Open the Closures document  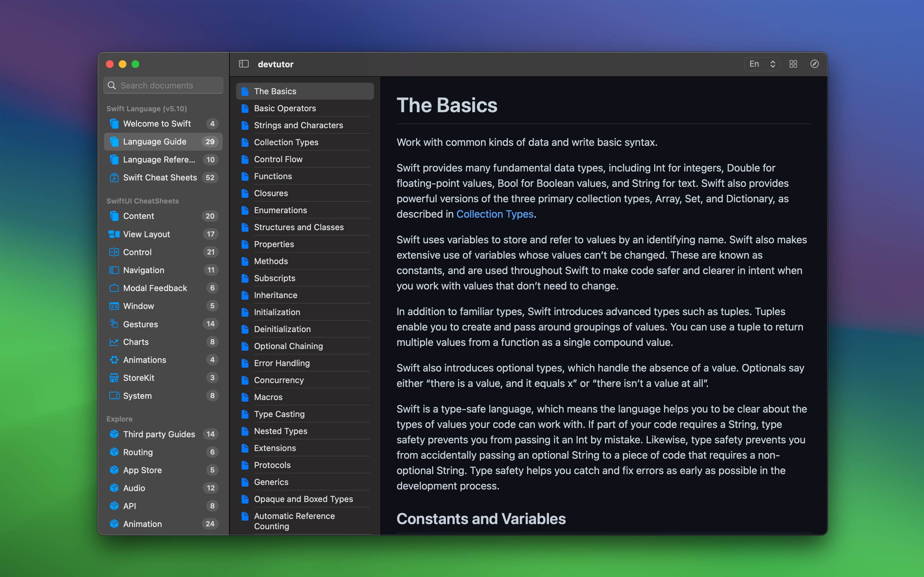tap(271, 193)
